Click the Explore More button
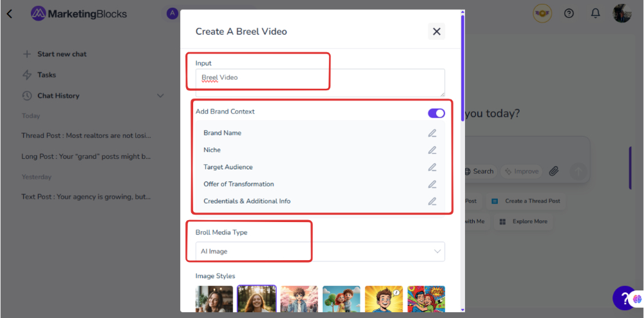Image resolution: width=644 pixels, height=318 pixels. (x=523, y=221)
